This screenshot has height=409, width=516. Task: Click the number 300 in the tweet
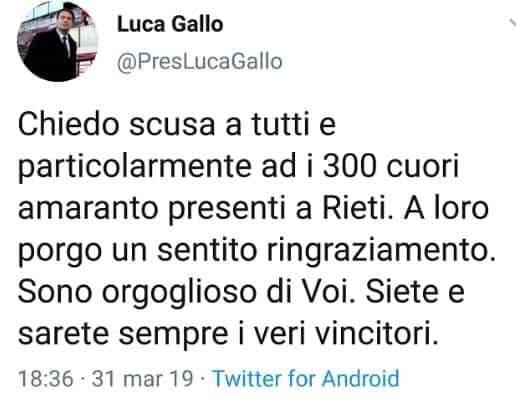[x=349, y=166]
